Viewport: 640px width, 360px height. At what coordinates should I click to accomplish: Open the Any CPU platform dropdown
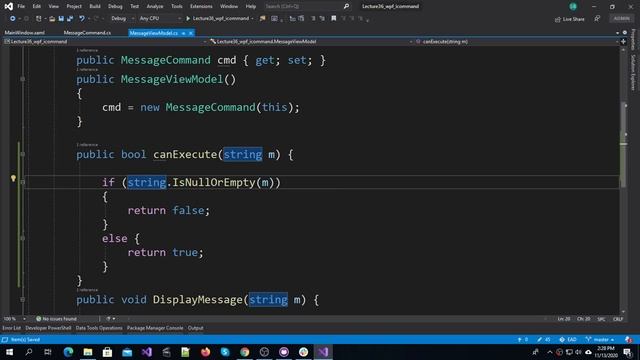(x=160, y=18)
